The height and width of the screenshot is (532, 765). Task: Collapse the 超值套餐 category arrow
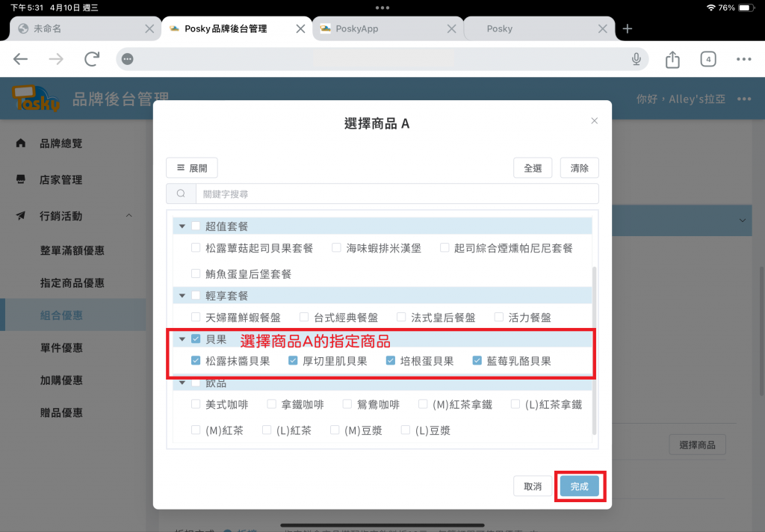coord(182,226)
